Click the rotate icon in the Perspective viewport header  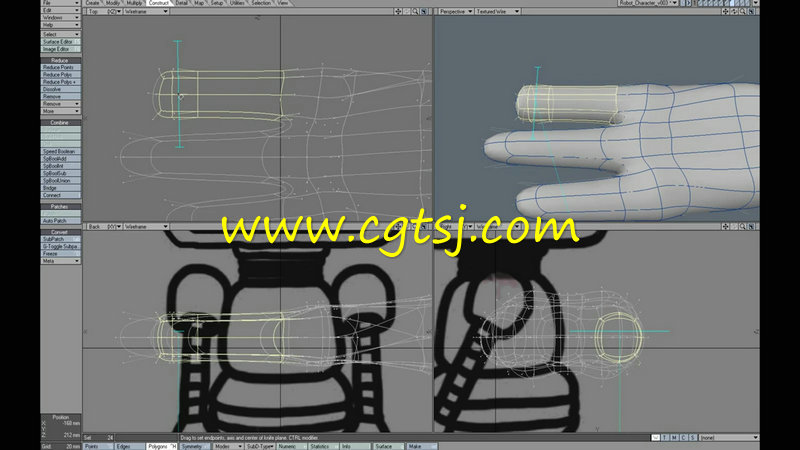[735, 11]
